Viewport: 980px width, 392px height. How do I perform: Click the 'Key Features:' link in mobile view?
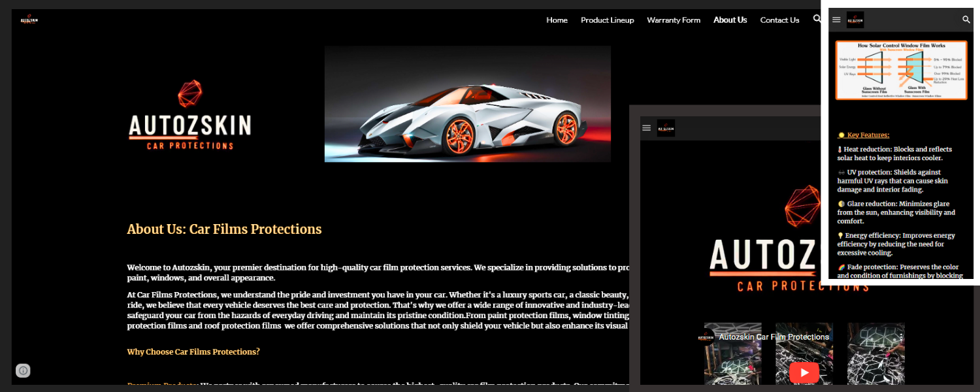[864, 135]
